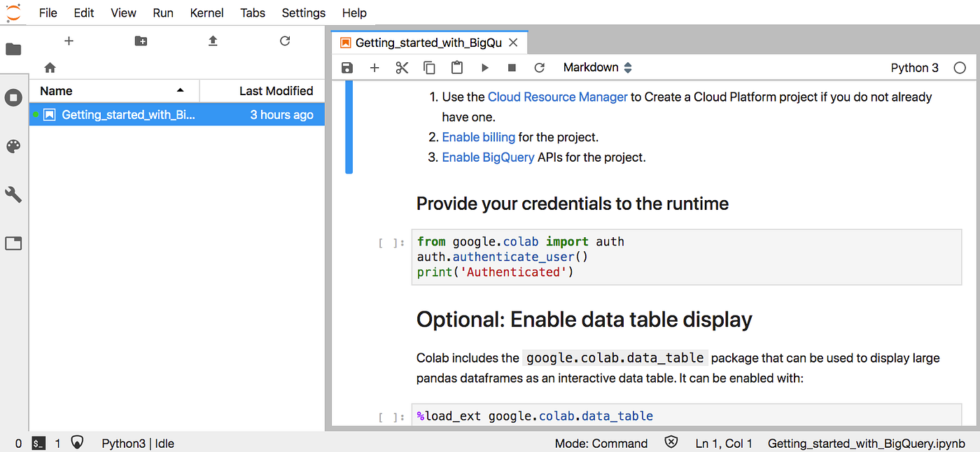Save the notebook using the toolbar icon

tap(346, 67)
